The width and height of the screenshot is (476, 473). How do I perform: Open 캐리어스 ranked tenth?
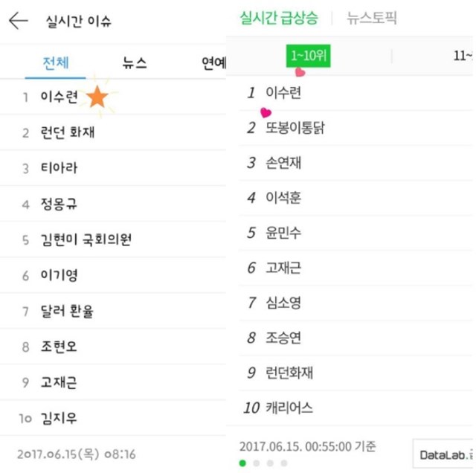(x=289, y=408)
